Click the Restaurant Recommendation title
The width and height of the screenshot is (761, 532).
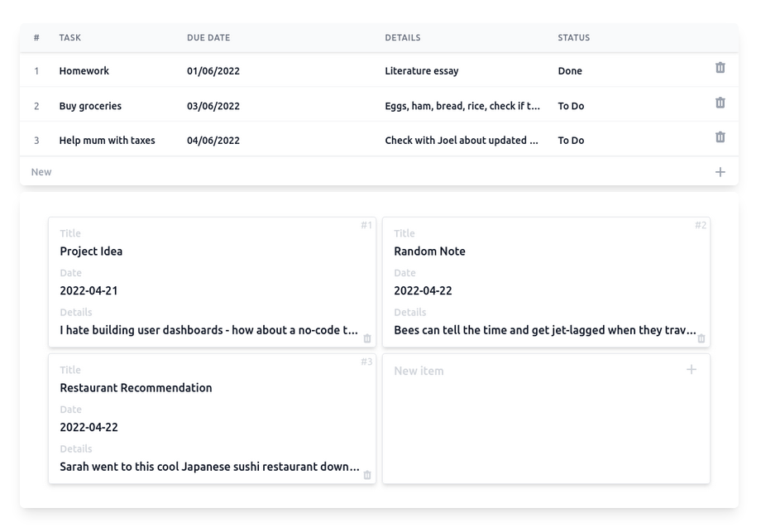click(x=136, y=387)
